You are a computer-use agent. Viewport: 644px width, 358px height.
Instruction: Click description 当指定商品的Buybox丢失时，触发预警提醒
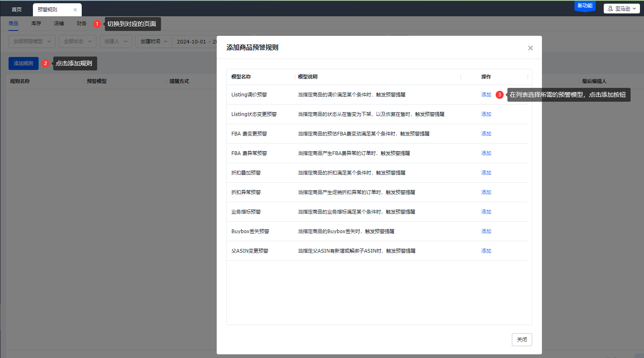(x=346, y=231)
